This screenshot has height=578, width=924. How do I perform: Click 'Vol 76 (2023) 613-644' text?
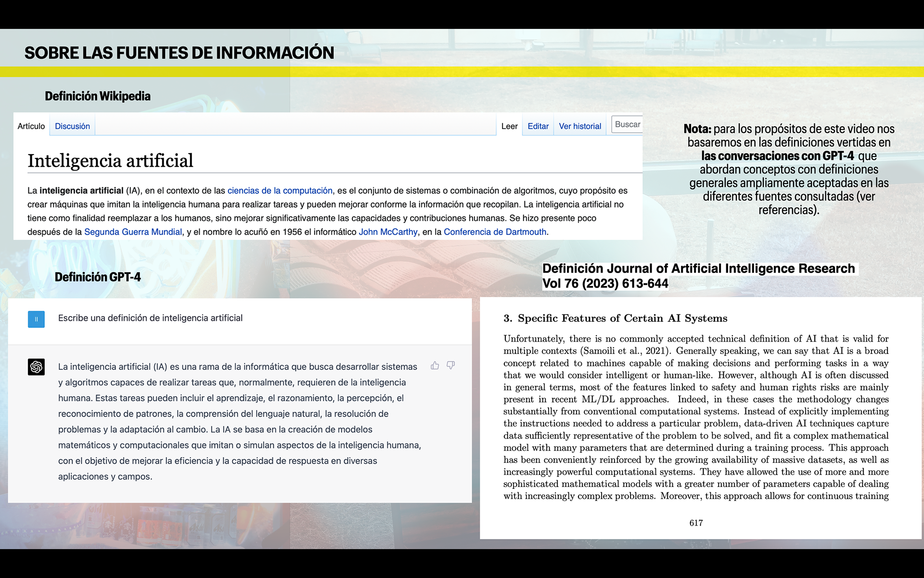605,283
